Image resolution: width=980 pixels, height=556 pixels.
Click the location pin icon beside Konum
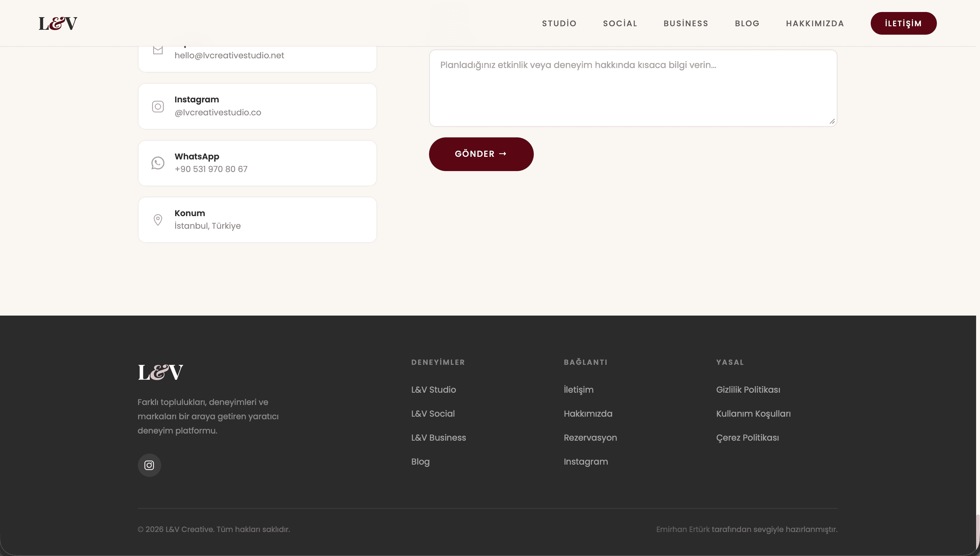(158, 220)
